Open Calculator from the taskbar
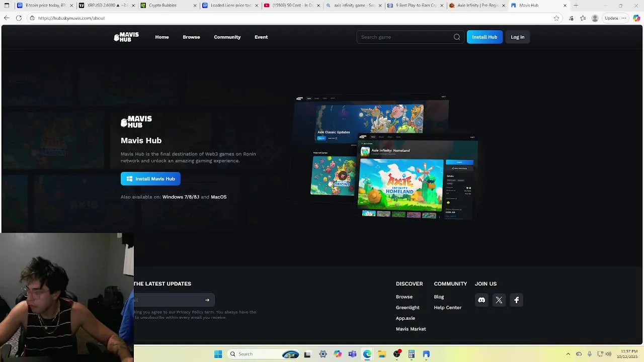 coord(412,354)
